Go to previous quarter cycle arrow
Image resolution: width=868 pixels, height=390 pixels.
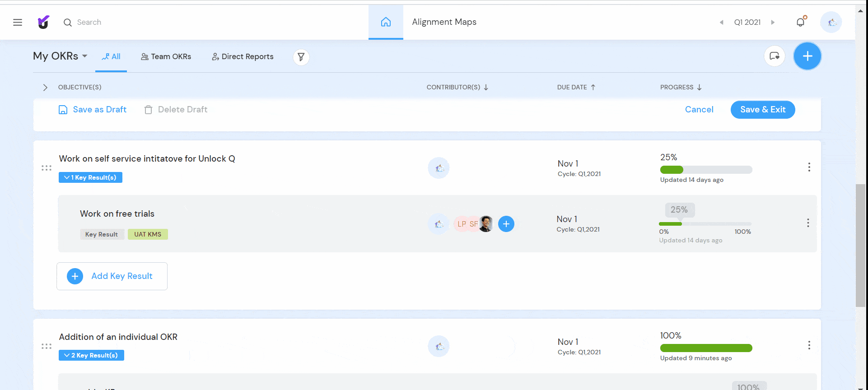pyautogui.click(x=721, y=22)
